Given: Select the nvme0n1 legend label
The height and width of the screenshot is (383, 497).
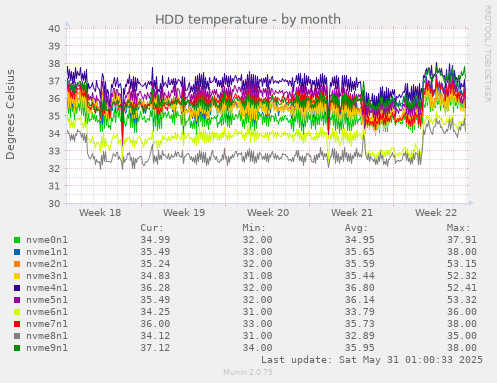Looking at the screenshot, I should pyautogui.click(x=47, y=240).
